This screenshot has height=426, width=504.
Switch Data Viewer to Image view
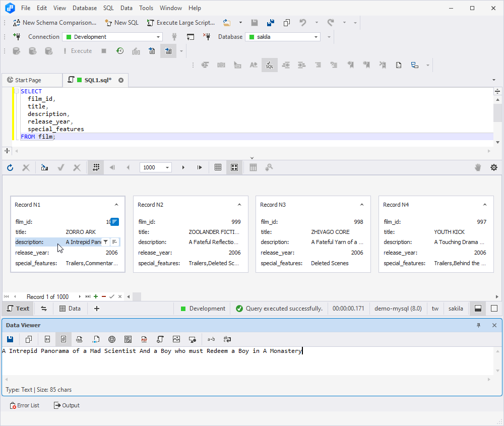176,339
